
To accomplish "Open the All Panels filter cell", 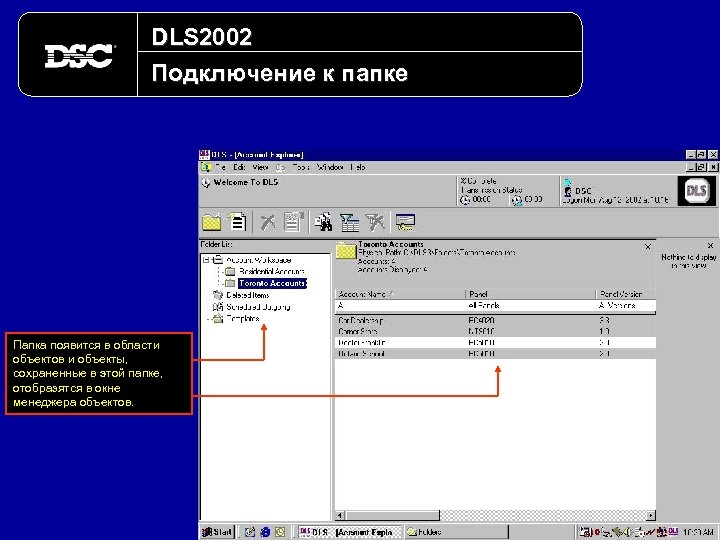I will [x=530, y=305].
